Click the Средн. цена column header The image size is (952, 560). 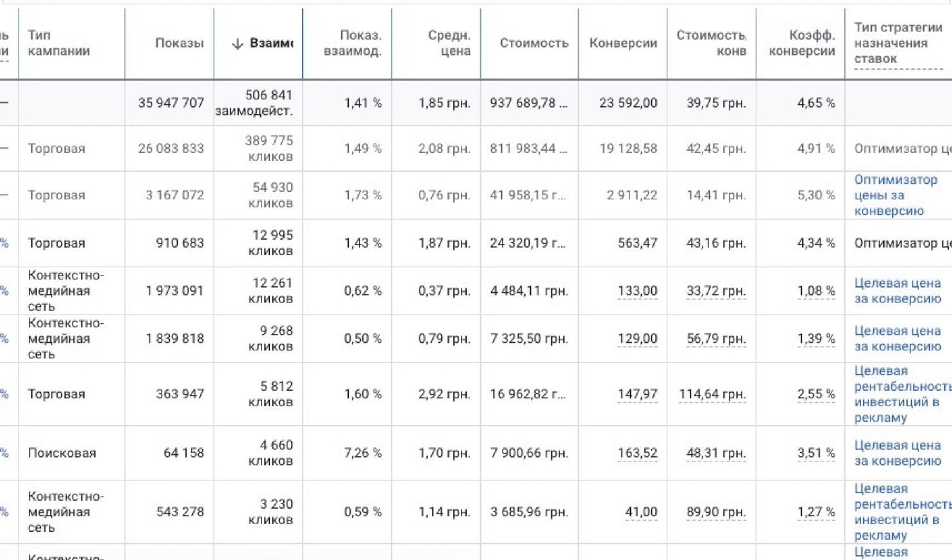(449, 43)
